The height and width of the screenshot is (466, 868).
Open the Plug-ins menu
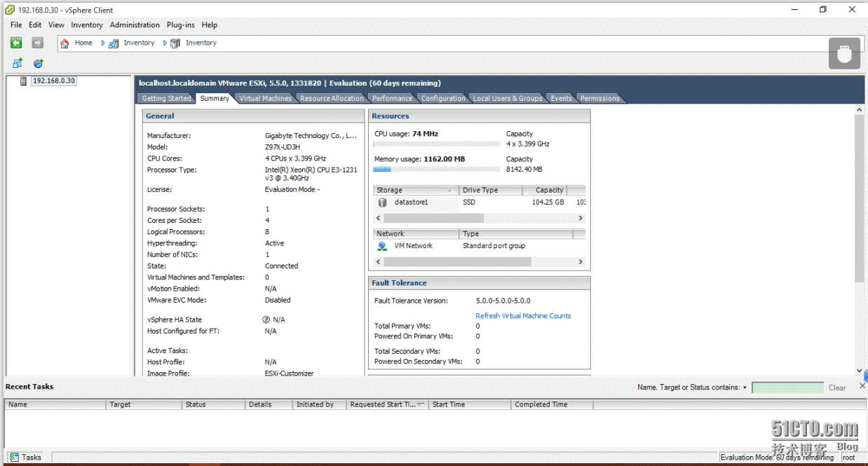tap(180, 25)
